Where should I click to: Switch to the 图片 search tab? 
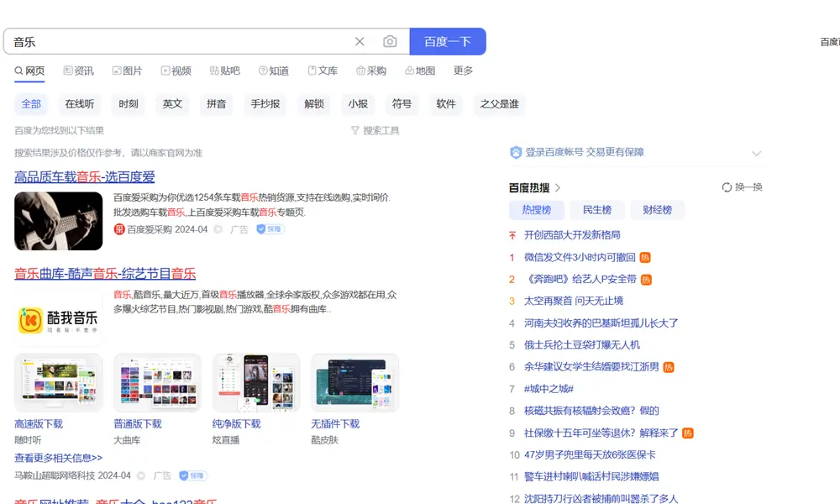(x=126, y=71)
